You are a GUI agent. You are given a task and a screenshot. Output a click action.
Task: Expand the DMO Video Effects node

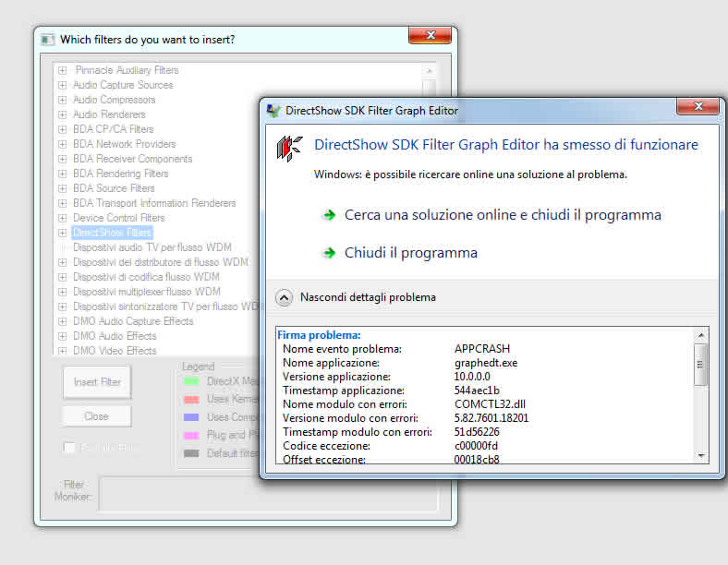point(63,351)
